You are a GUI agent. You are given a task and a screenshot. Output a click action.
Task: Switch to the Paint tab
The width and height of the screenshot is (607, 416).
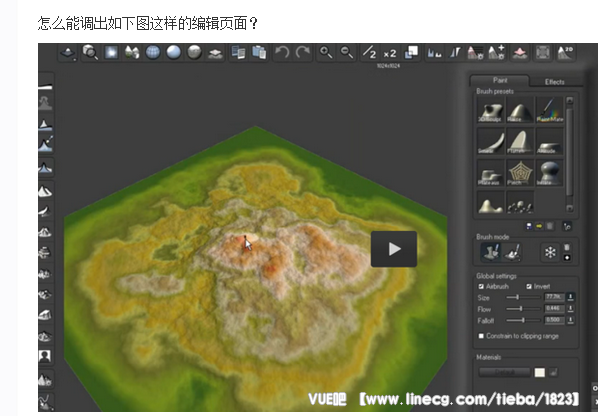[500, 80]
